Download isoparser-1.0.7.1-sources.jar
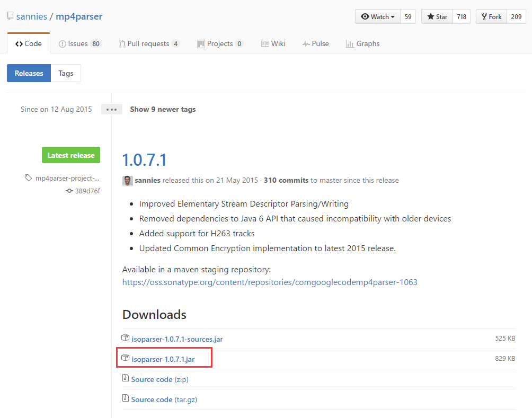 [177, 339]
